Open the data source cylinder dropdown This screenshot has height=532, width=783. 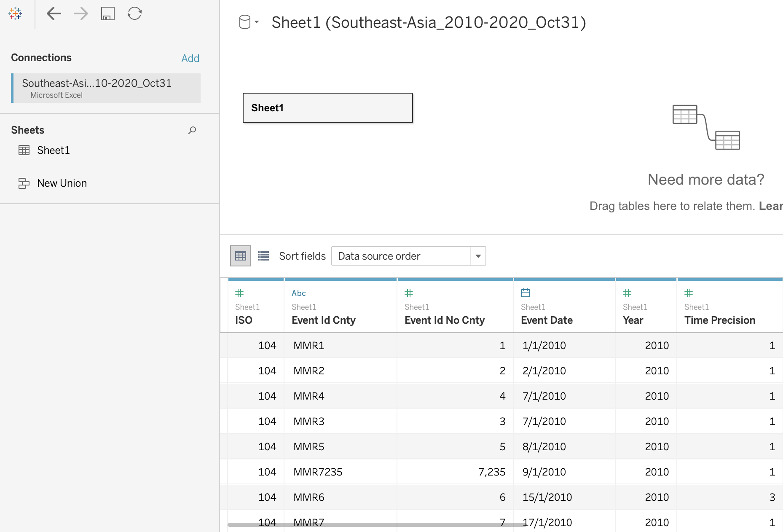point(249,22)
